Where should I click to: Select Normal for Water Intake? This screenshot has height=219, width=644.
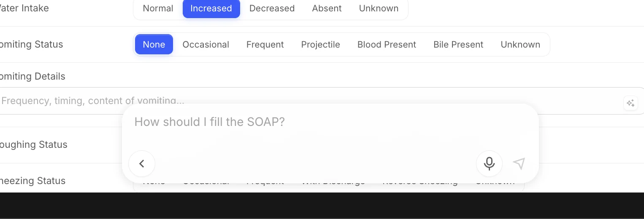click(x=158, y=8)
